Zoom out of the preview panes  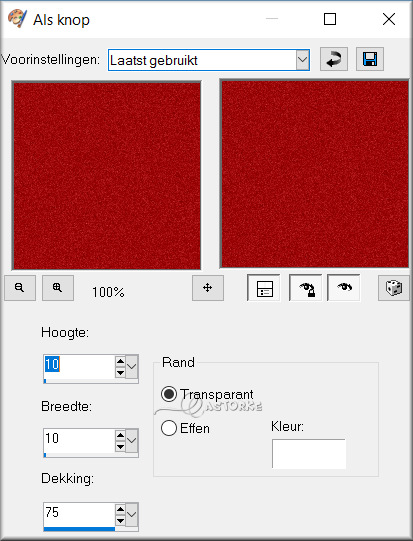click(x=20, y=288)
